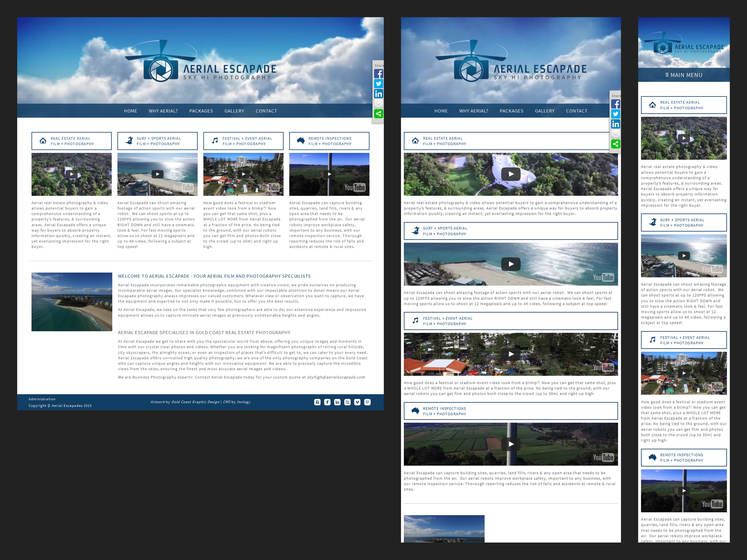Expand the MAIN MENU hamburger in the mobile layout
This screenshot has height=560, width=747.
(683, 75)
